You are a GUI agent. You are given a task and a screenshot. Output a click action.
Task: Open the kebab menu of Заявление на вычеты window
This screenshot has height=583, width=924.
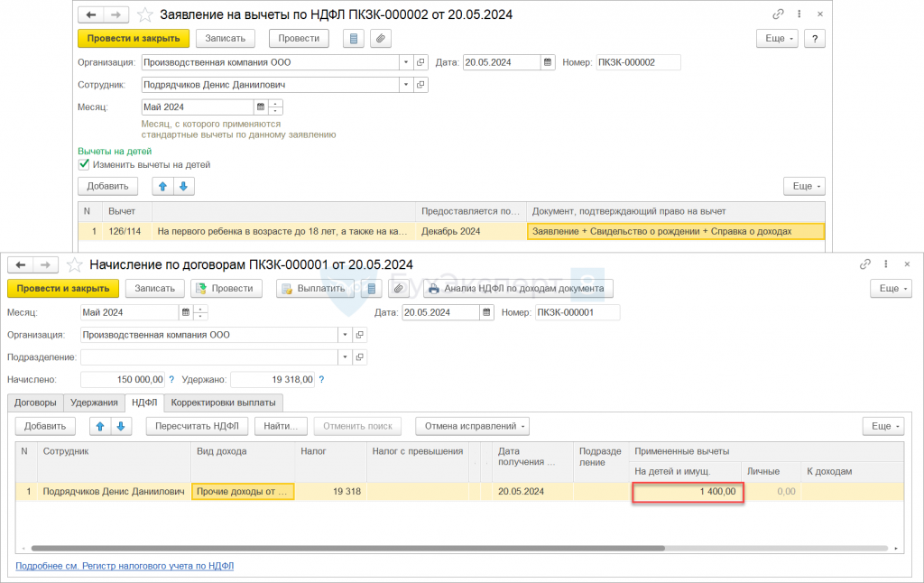pos(799,14)
